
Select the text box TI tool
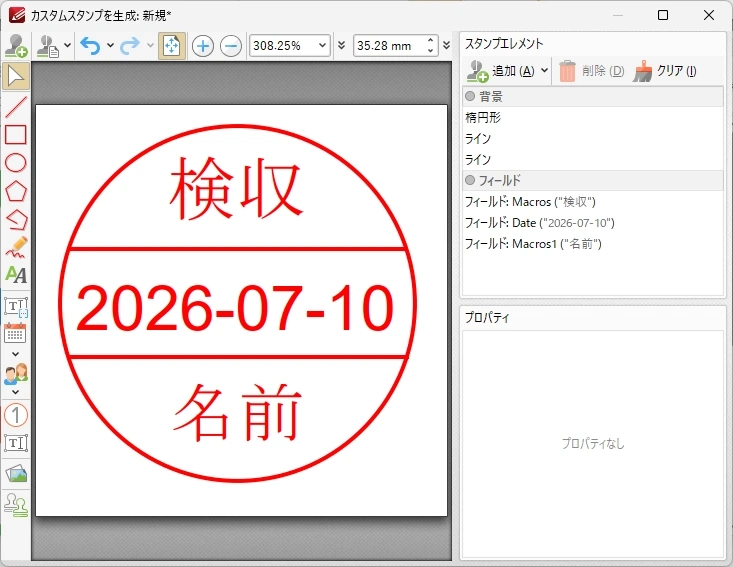16,443
